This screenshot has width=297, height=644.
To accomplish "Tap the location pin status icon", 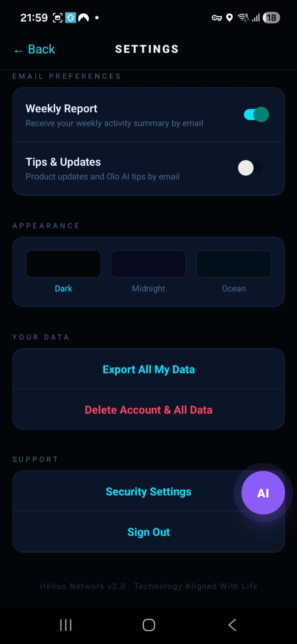I will click(229, 18).
